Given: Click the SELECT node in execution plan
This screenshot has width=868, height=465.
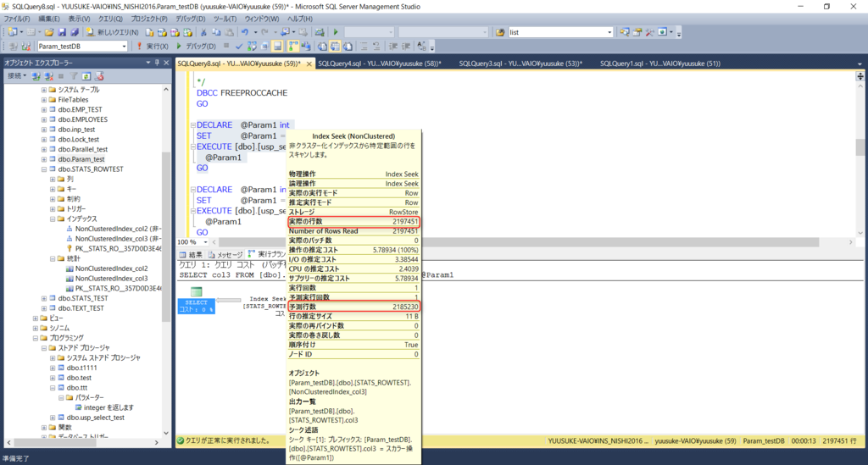Looking at the screenshot, I should coord(196,300).
